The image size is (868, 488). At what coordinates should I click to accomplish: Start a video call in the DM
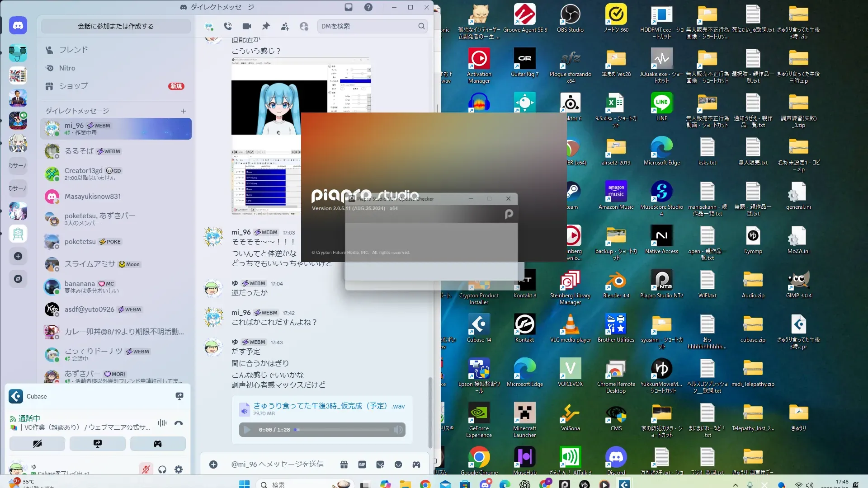(x=247, y=26)
